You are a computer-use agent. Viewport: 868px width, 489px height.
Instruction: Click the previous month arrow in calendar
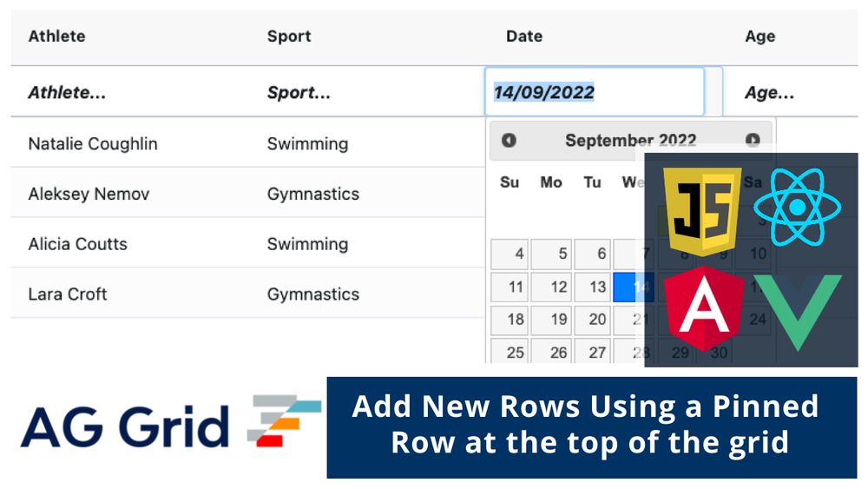(509, 140)
